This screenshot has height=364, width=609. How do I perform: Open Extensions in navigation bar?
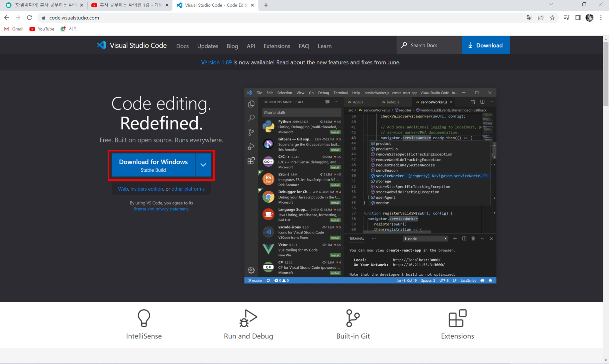click(x=277, y=46)
